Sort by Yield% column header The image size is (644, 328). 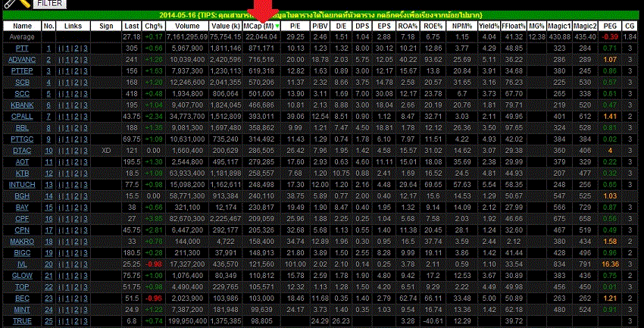489,26
